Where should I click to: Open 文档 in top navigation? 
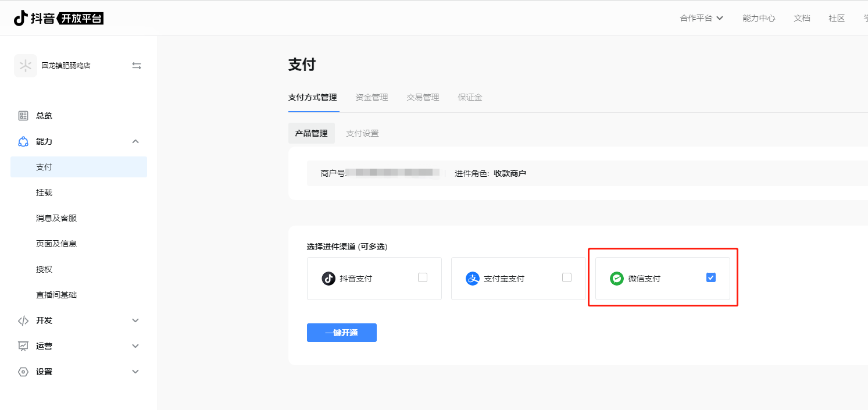click(802, 18)
